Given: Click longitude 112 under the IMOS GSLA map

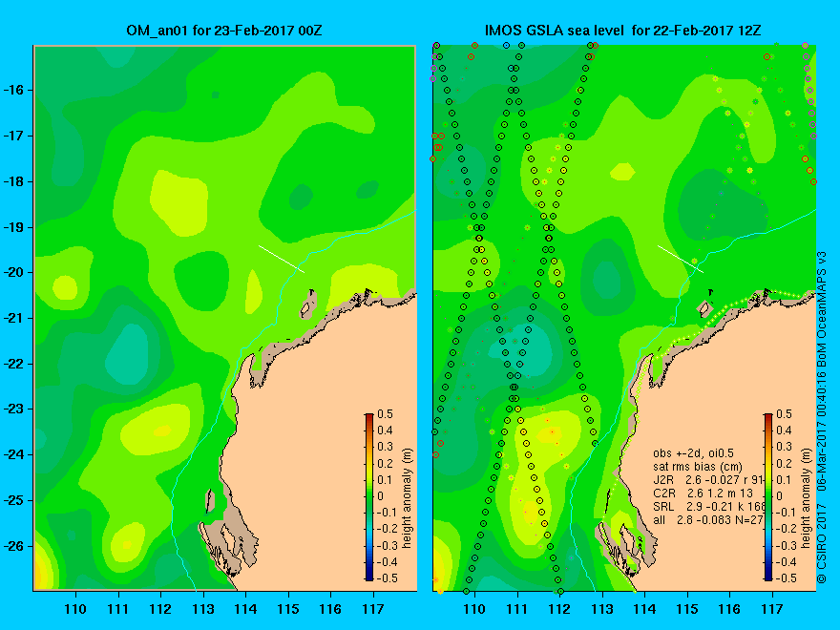Looking at the screenshot, I should pyautogui.click(x=559, y=609).
